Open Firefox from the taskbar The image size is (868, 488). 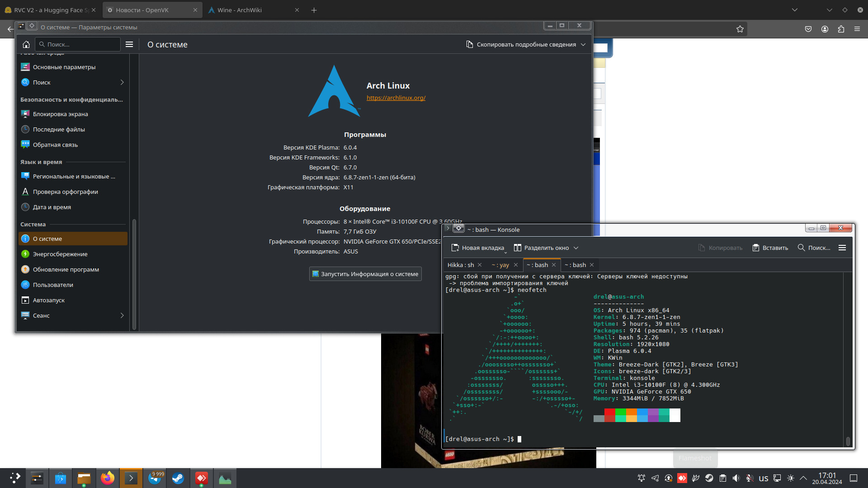click(x=108, y=478)
